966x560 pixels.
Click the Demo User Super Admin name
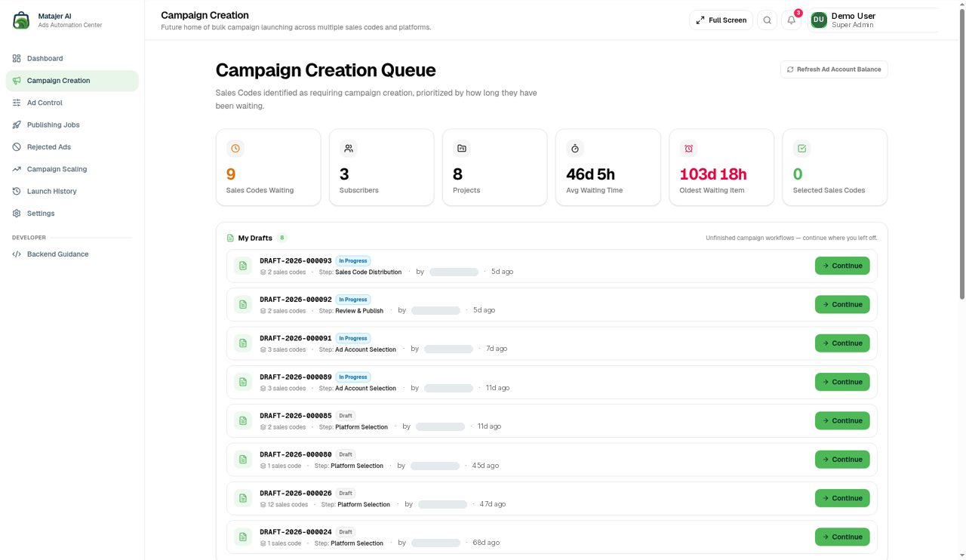854,20
